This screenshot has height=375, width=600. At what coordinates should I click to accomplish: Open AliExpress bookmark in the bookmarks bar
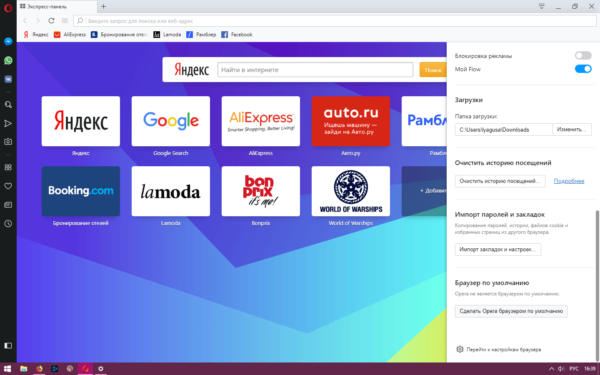tap(70, 34)
